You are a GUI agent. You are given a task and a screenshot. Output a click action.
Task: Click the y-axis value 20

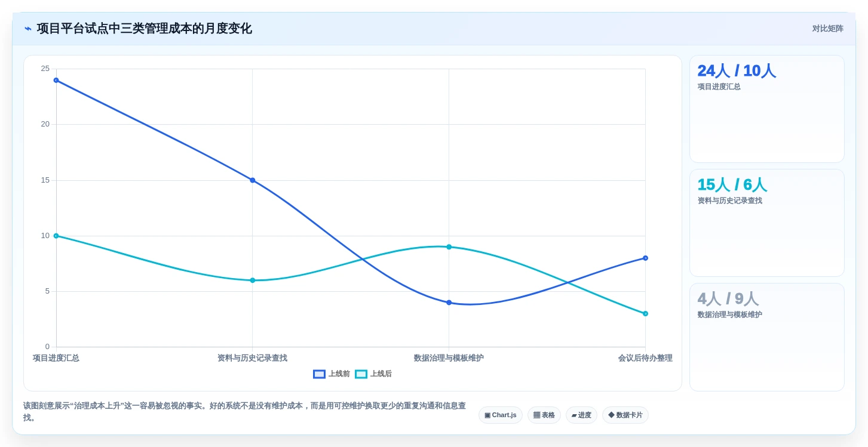pos(45,124)
